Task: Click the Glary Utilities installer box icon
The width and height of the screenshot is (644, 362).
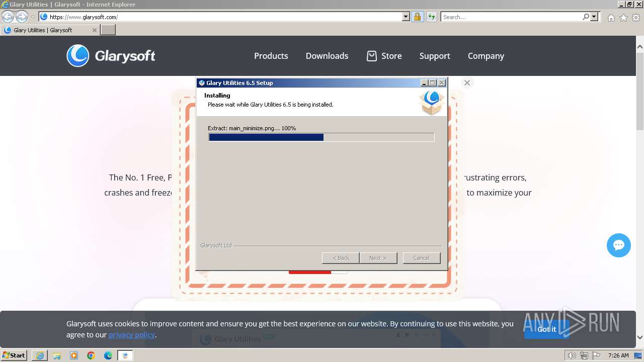Action: (x=431, y=103)
